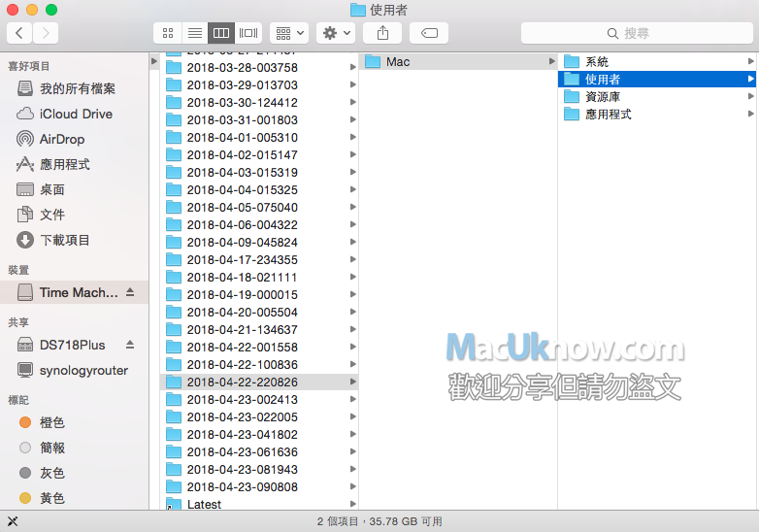Open AirDrop from the sidebar
759x532 pixels.
click(62, 139)
